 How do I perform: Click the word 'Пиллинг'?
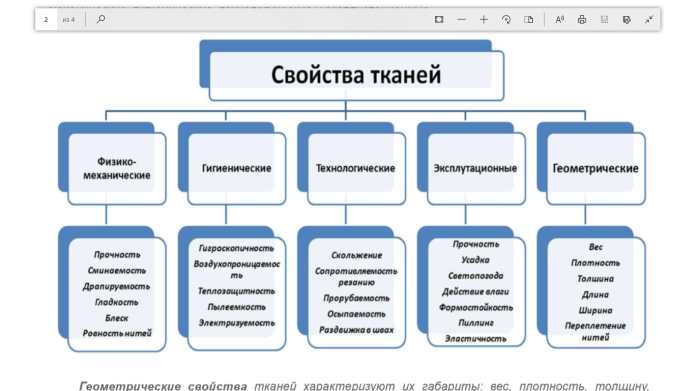tap(476, 323)
